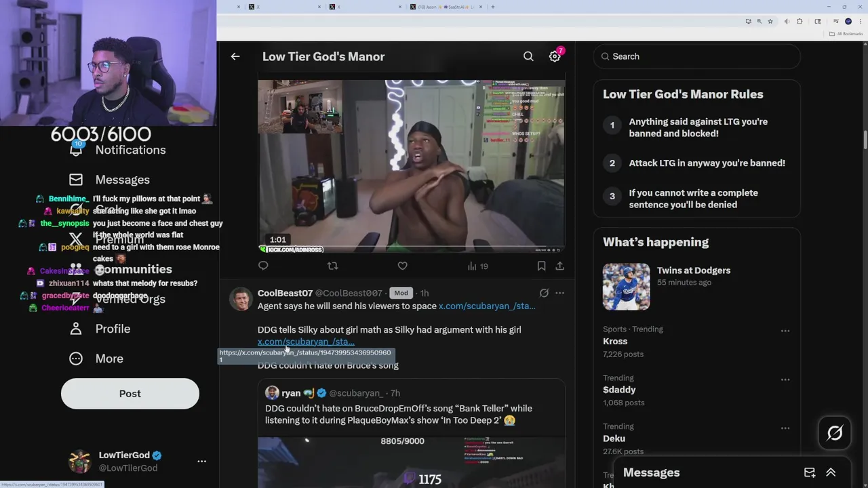Image resolution: width=868 pixels, height=488 pixels.
Task: Open browser profile avatar
Action: [x=848, y=22]
